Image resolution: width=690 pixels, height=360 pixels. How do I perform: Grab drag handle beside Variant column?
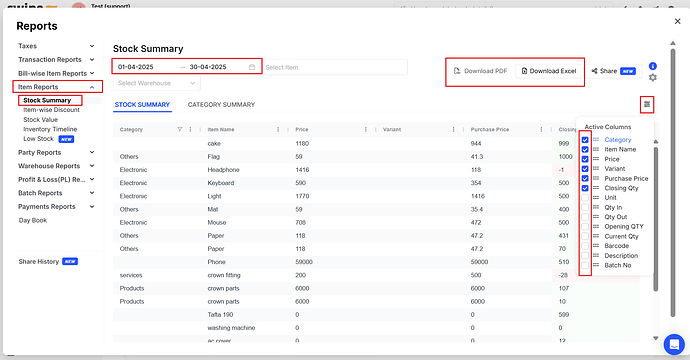596,169
